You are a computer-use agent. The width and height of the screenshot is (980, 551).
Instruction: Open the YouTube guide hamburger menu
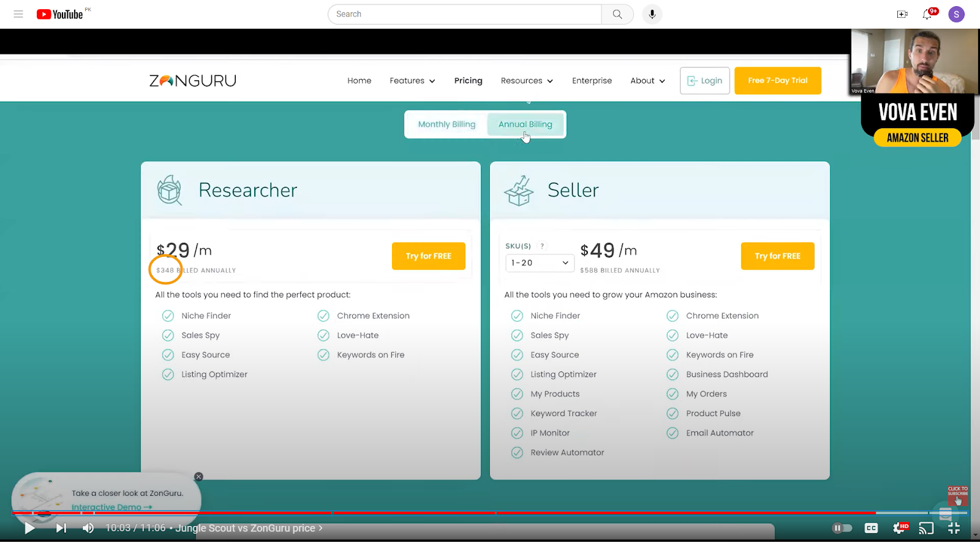18,14
